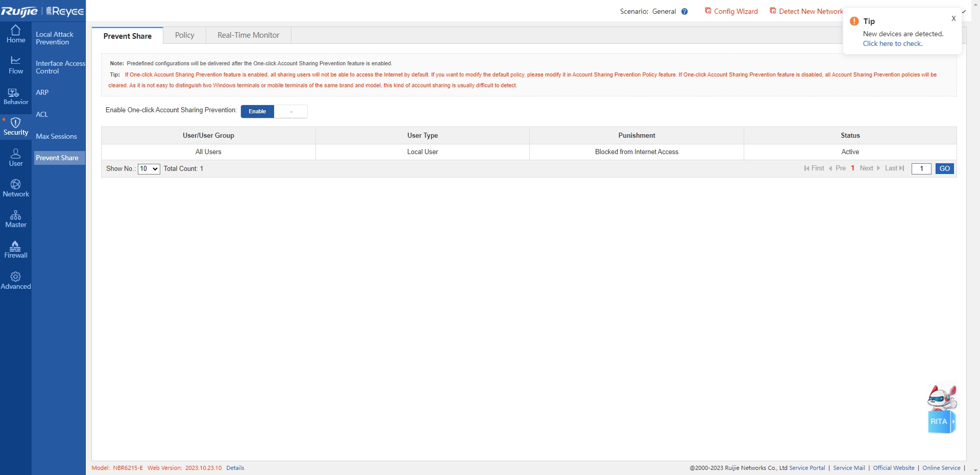Click Details link next to Web Version
Viewport: 980px width, 475px height.
235,468
